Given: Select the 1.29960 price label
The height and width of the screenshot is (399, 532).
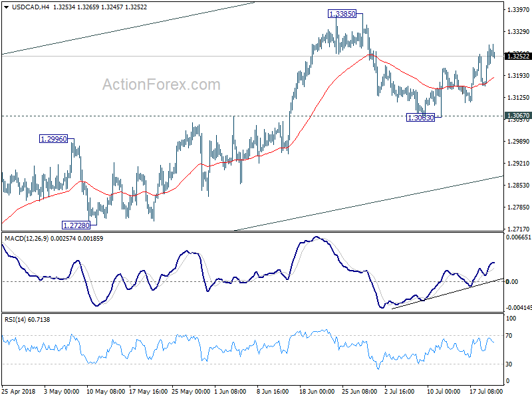Looking at the screenshot, I should click(x=54, y=139).
